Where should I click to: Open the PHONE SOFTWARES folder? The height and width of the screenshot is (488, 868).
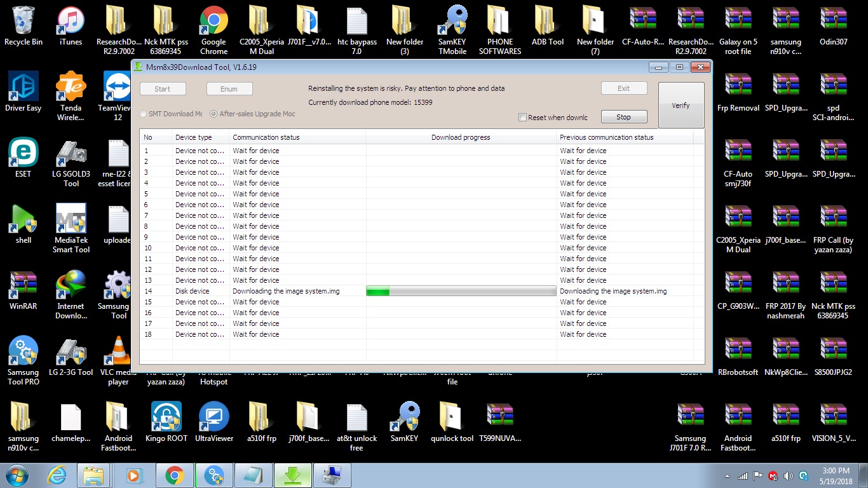click(x=500, y=30)
